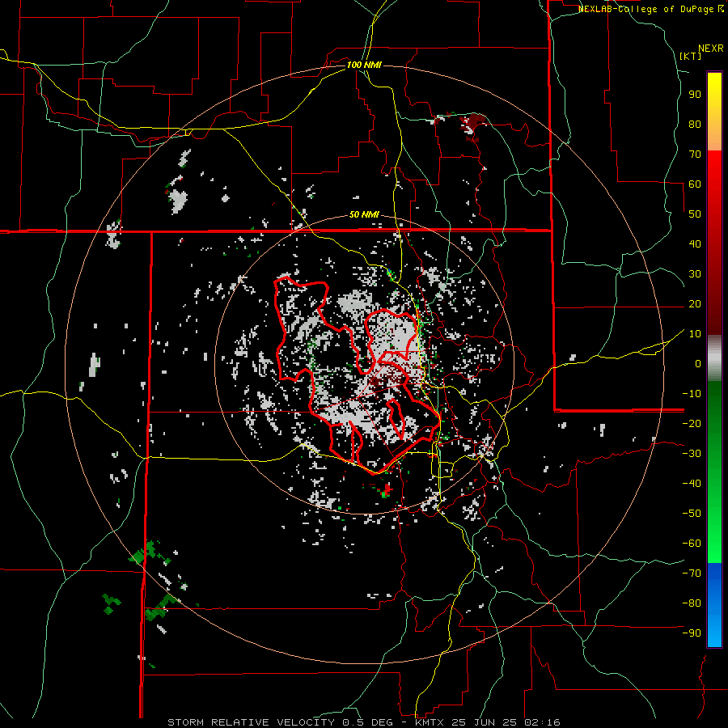Click the NEXR label above the color scale
The image size is (728, 728).
click(711, 49)
